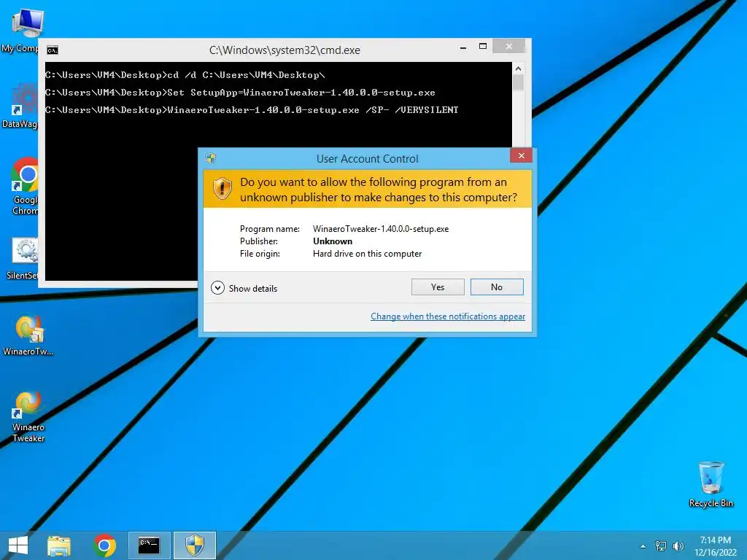Click the 'Unknown' publisher text
Screen dimensions: 747x560
(x=333, y=241)
